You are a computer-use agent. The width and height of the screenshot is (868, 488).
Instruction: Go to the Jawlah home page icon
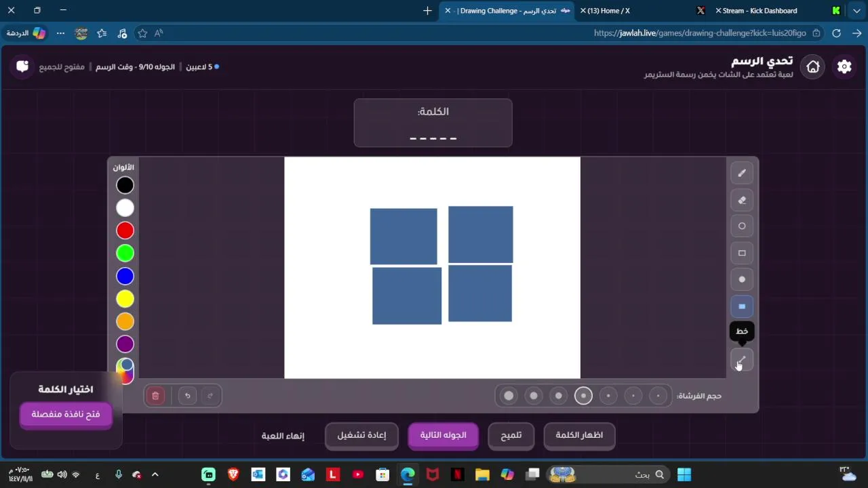[x=813, y=66]
